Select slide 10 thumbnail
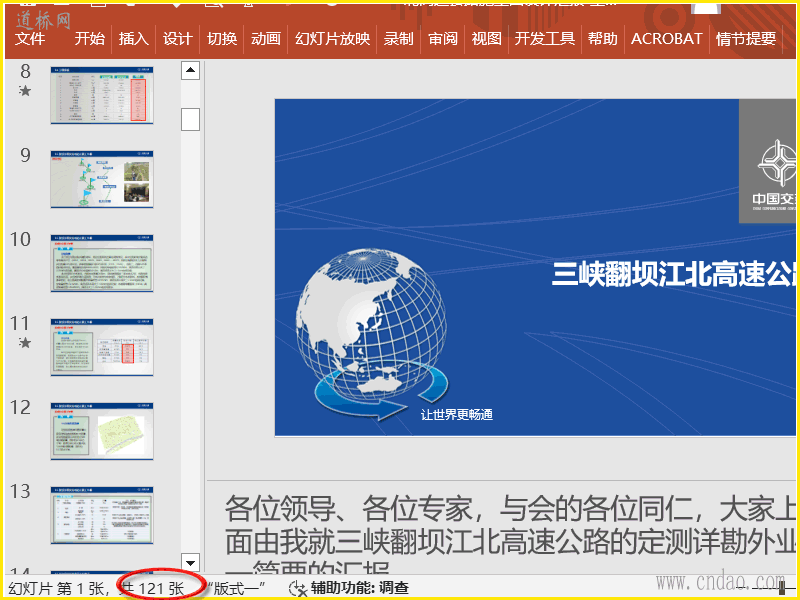 pyautogui.click(x=102, y=263)
